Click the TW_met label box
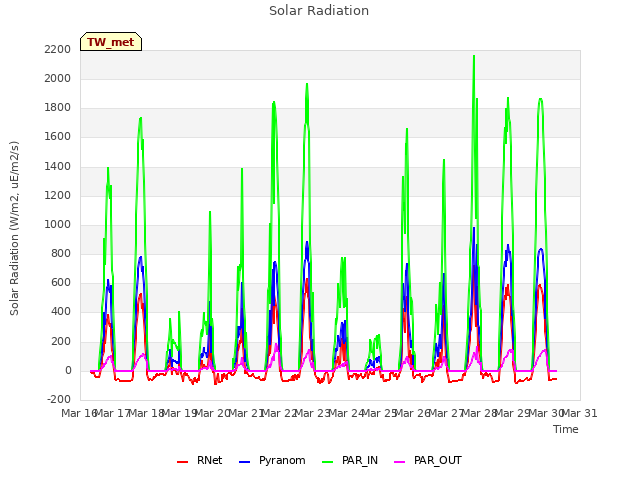640x480 pixels. [111, 42]
